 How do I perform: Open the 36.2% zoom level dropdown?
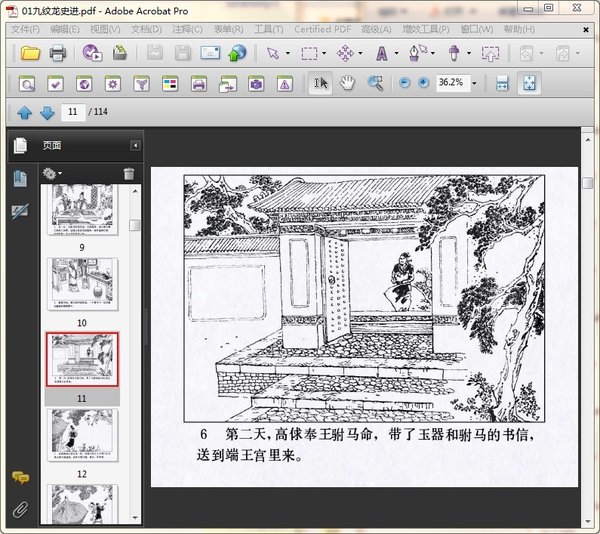coord(474,83)
